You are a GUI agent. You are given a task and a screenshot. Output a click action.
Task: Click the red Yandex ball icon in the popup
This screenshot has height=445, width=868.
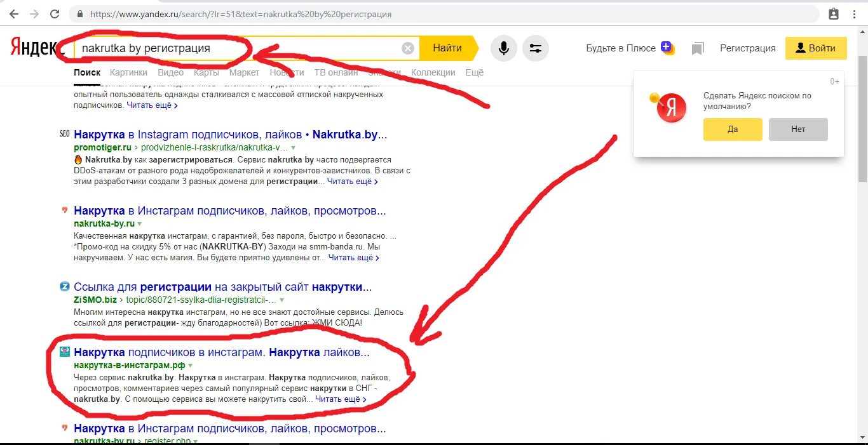click(671, 108)
